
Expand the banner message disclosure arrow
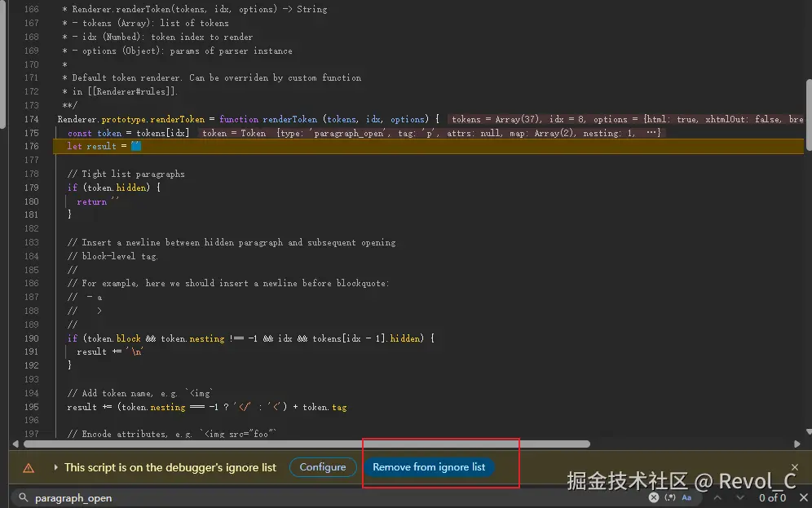[56, 467]
